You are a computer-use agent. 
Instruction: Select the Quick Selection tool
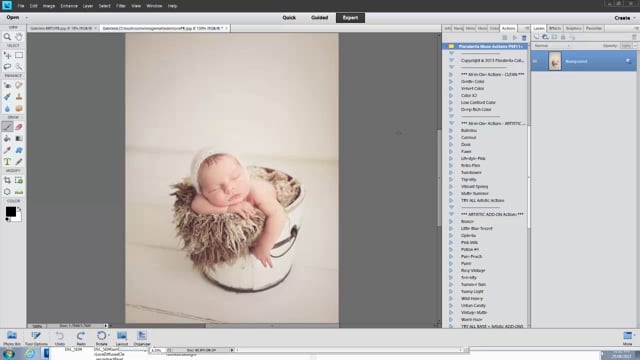[x=19, y=66]
